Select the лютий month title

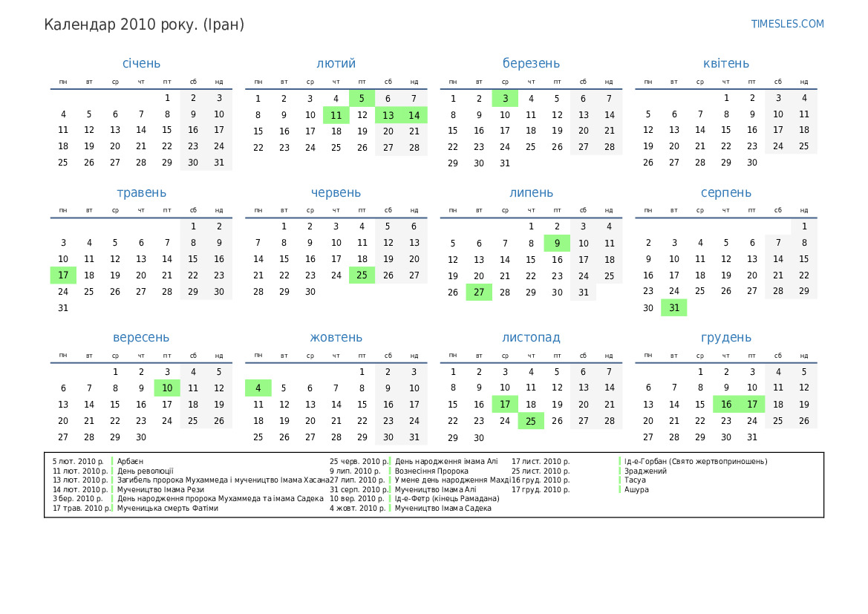coord(336,64)
